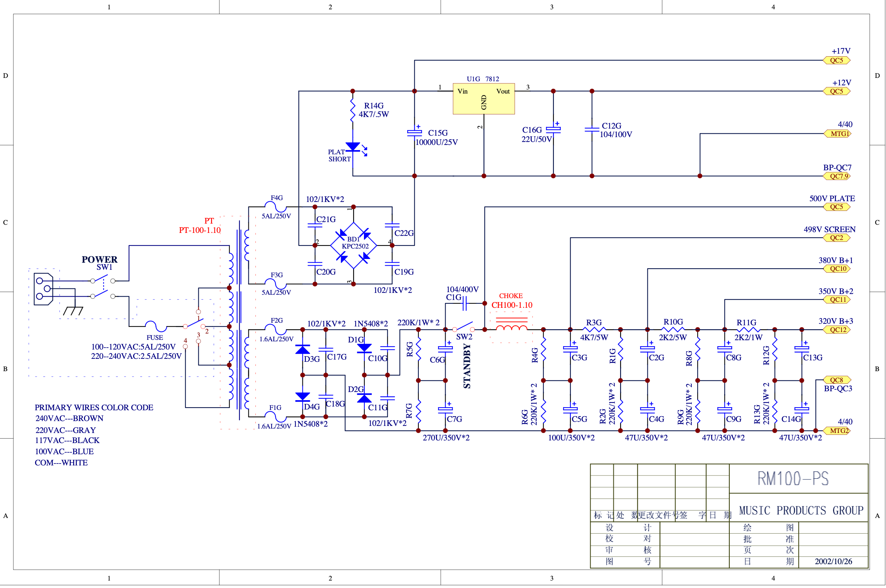Select the BD1 KPC2502 bridge rectifier
This screenshot has height=588, width=886.
354,246
